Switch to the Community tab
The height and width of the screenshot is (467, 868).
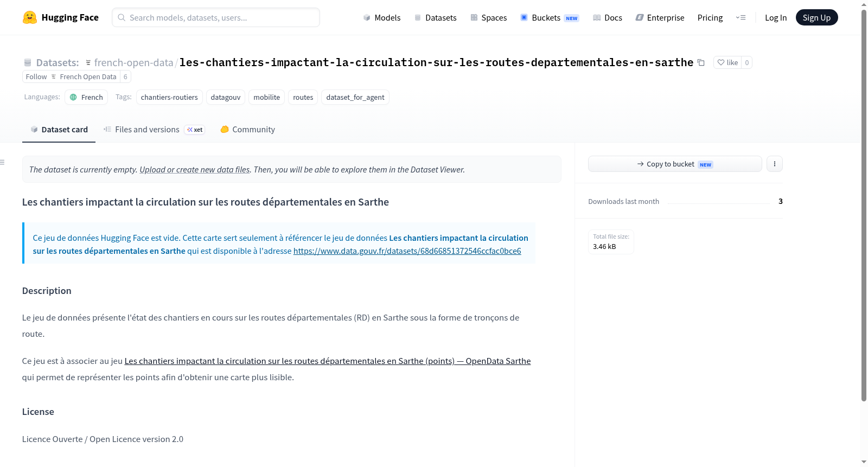coord(247,130)
